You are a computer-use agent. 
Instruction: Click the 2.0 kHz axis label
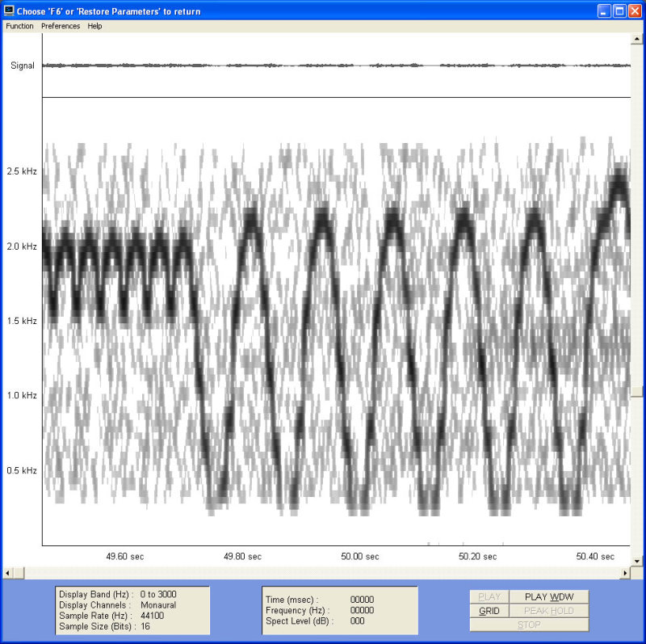[x=22, y=246]
